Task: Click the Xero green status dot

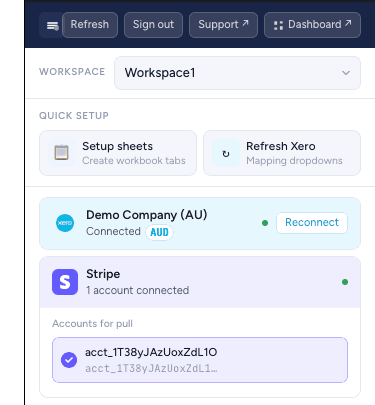Action: [x=265, y=223]
